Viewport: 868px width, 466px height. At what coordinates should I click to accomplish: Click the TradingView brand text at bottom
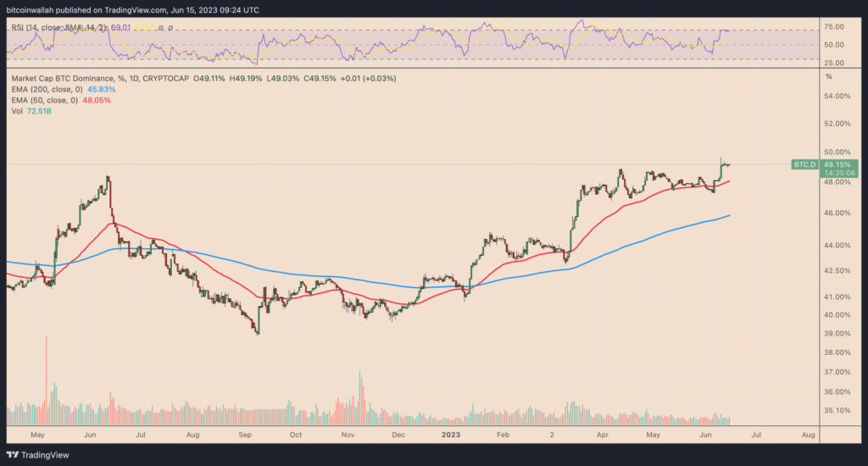(x=45, y=455)
